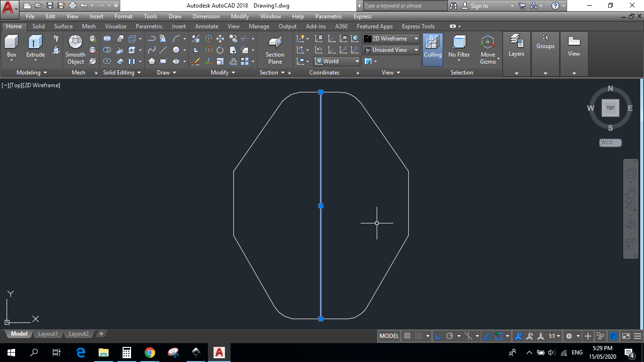Viewport: 644px width, 362px height.
Task: Open Chrome from the Windows taskbar
Action: coord(150,353)
